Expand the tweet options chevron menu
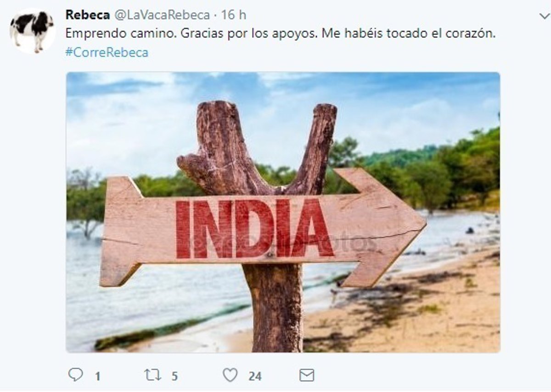Image resolution: width=551 pixels, height=392 pixels. (544, 16)
